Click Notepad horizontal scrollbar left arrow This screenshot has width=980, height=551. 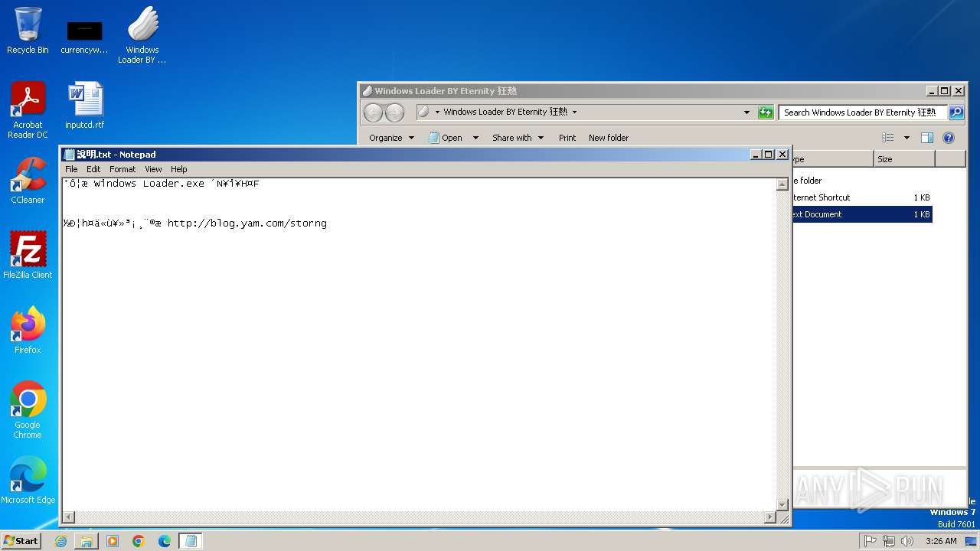[68, 518]
